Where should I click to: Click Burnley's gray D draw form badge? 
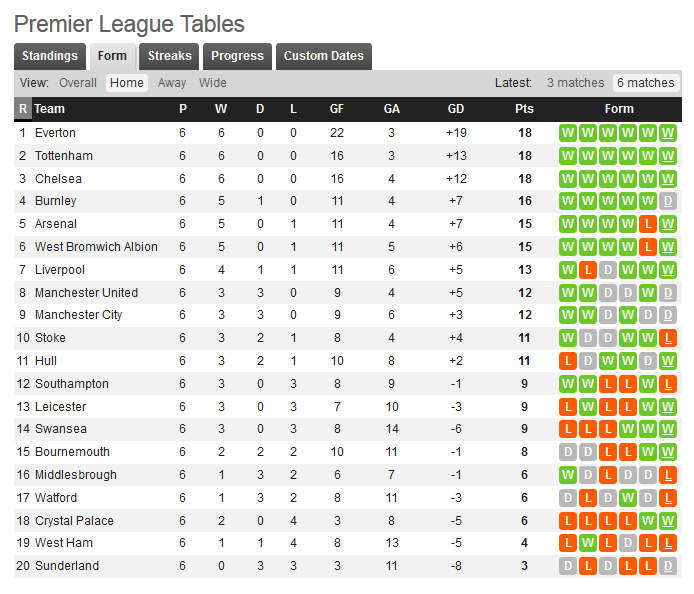pyautogui.click(x=667, y=201)
